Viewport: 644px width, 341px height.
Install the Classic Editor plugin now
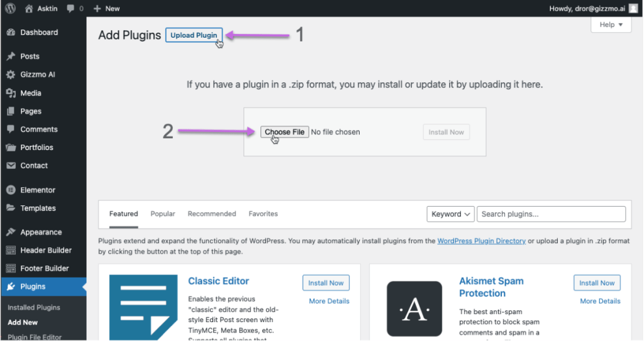(x=326, y=283)
